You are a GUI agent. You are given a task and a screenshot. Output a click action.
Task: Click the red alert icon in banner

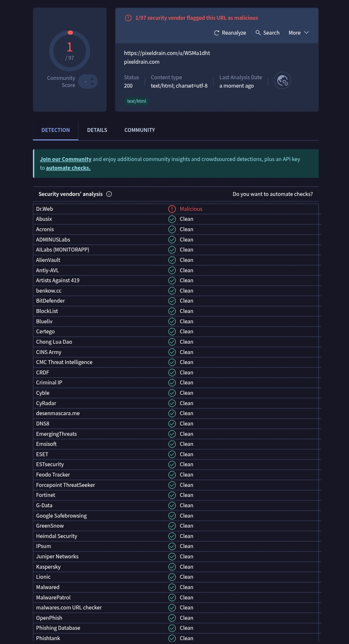pyautogui.click(x=128, y=18)
